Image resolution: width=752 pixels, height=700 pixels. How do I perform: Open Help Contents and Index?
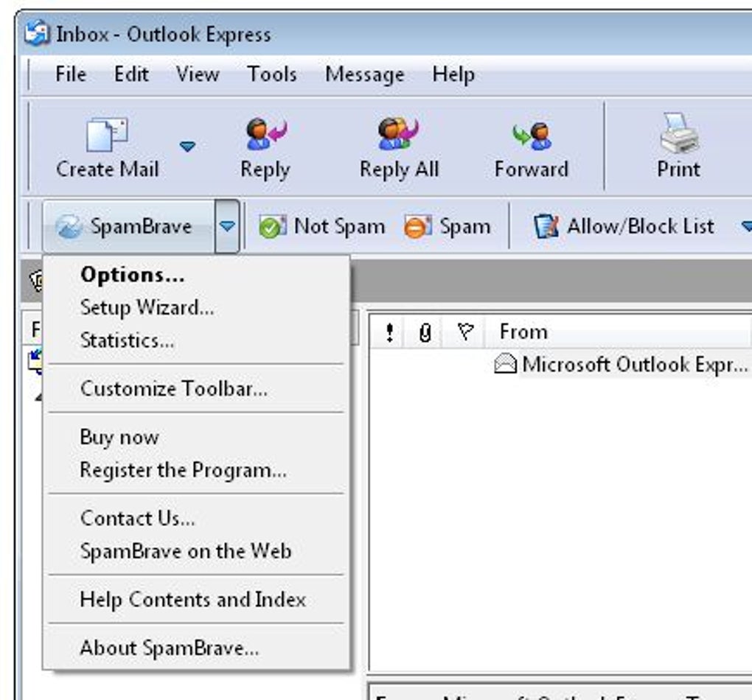tap(197, 599)
